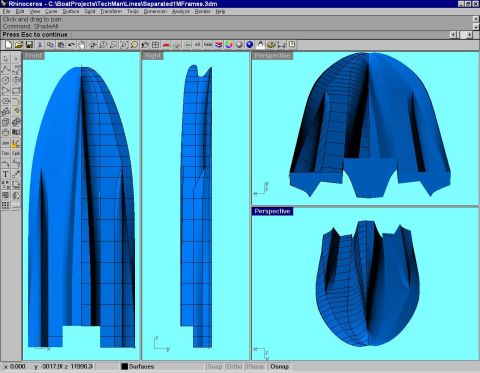Click the Trim tool icon
480x373 pixels.
pos(6,153)
